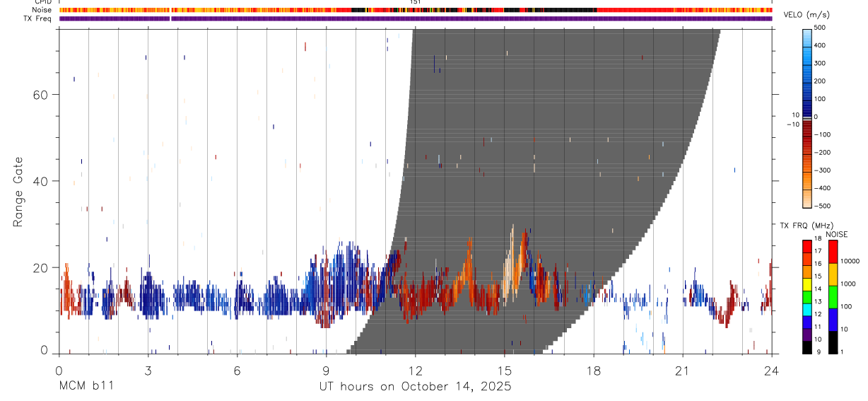Click the 'Range Gate' y-axis title

pyautogui.click(x=18, y=192)
